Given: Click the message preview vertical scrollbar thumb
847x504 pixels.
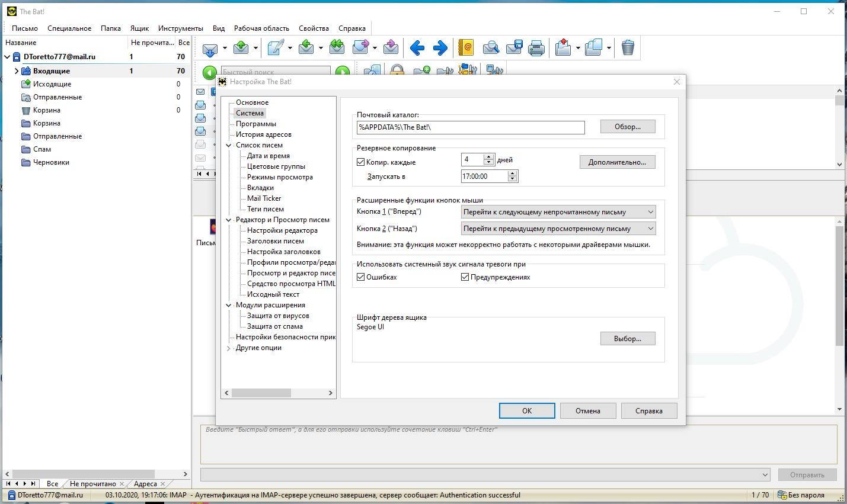Looking at the screenshot, I should tap(839, 285).
